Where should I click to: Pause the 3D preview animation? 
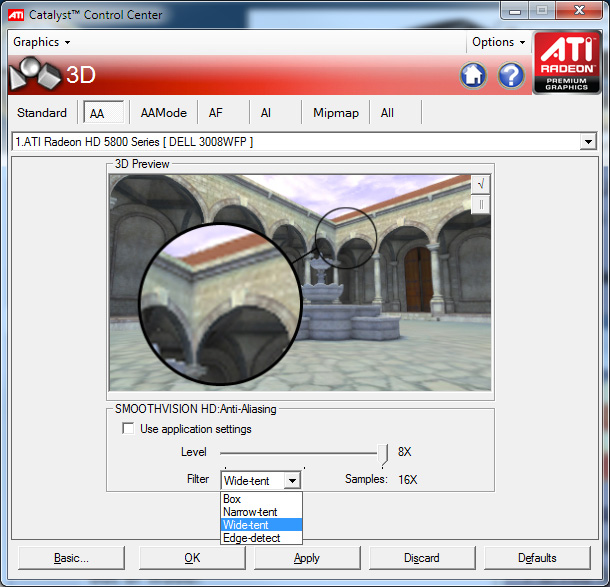(x=481, y=204)
